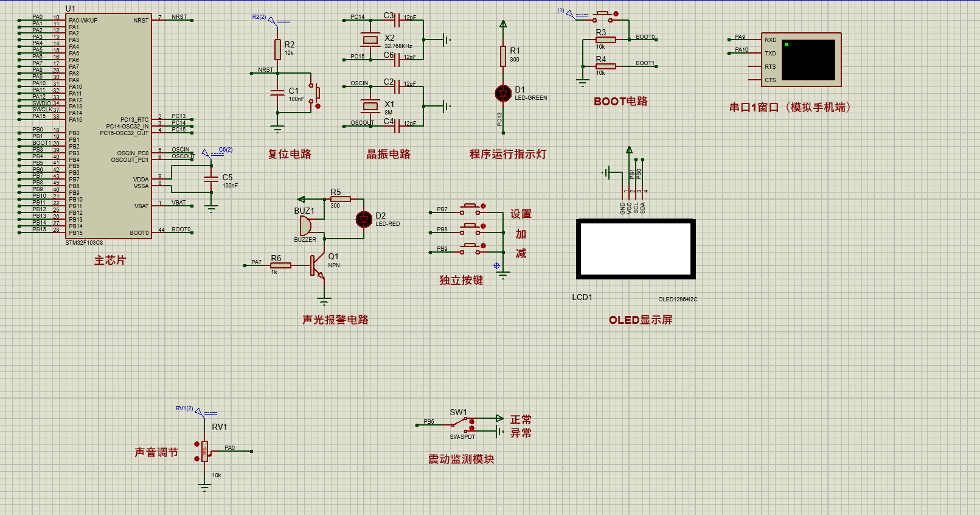This screenshot has height=515, width=980.
Task: Click the PB8 加 push button
Action: (x=470, y=230)
